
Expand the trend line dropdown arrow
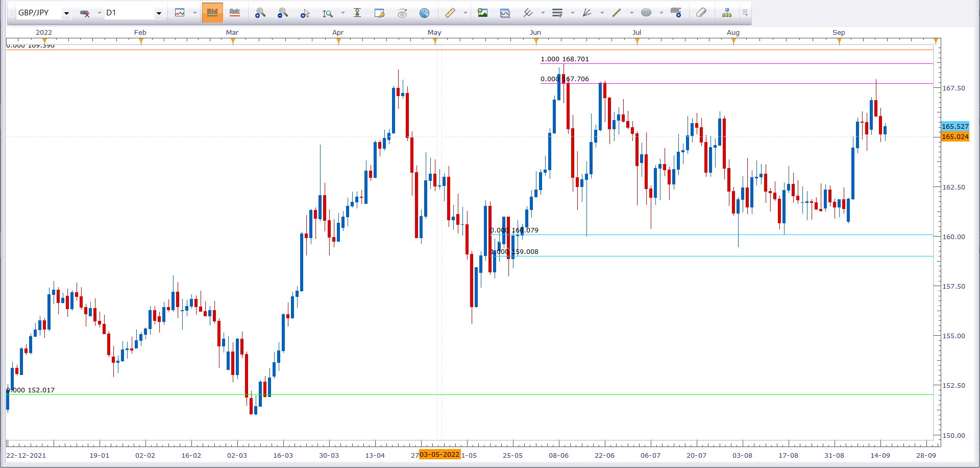[x=631, y=13]
